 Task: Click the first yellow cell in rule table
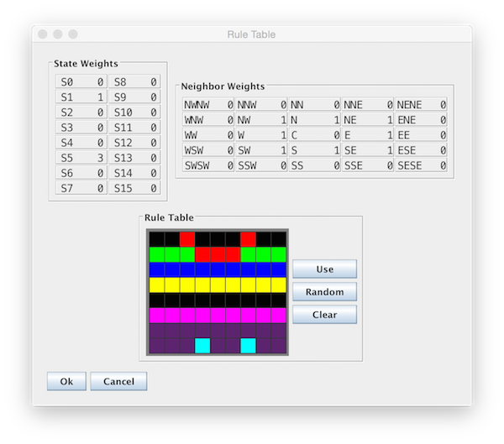(x=157, y=285)
